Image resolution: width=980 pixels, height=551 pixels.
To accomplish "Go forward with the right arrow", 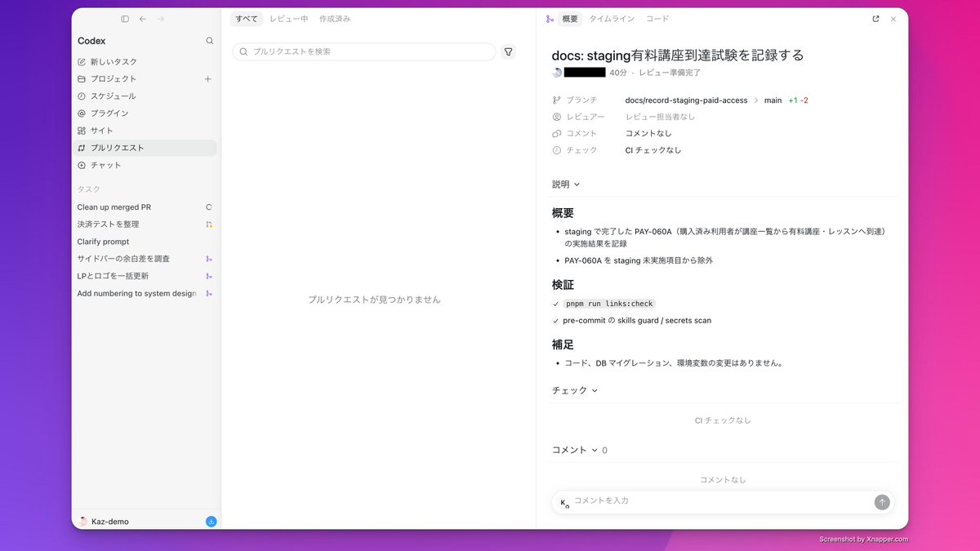I will [x=161, y=19].
